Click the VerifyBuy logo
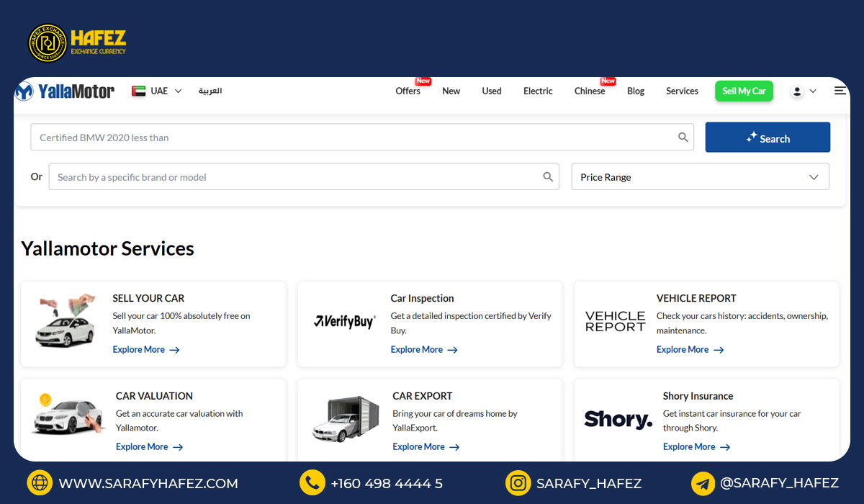Screen dimensions: 864x504 click(344, 322)
